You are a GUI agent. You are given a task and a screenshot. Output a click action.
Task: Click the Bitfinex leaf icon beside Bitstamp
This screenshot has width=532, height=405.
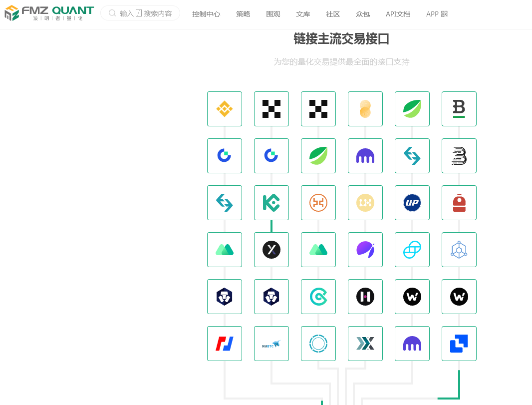click(412, 109)
